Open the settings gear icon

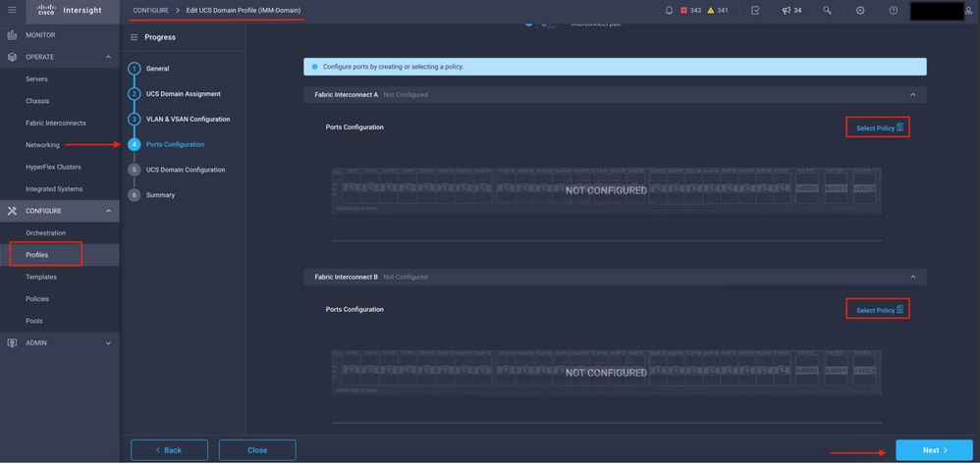tap(860, 11)
